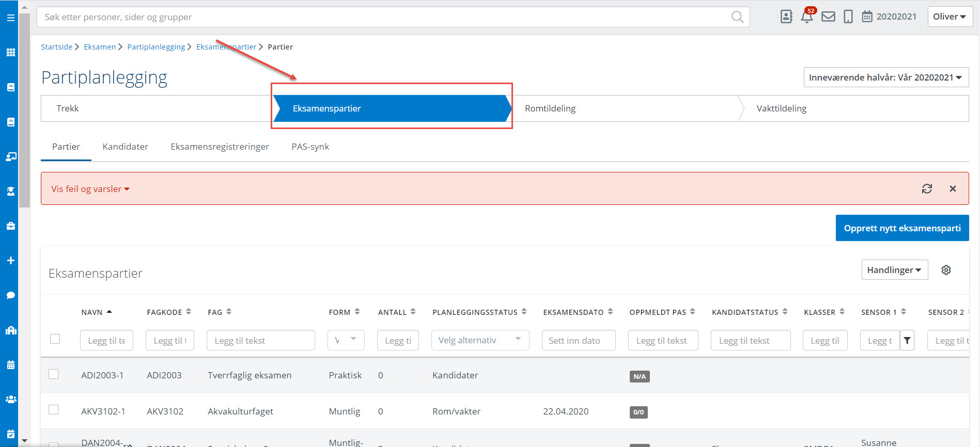The image size is (980, 447).
Task: Click the plus icon in sidebar
Action: point(10,261)
